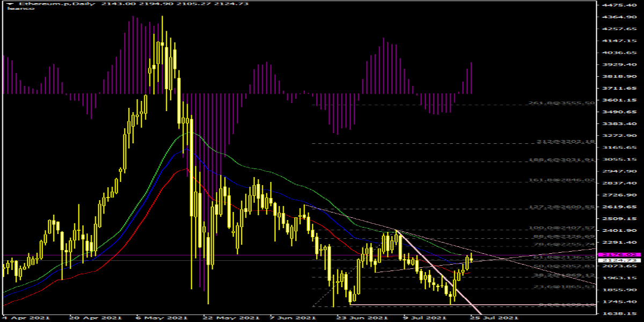This screenshot has height=322, width=644.
Task: Click the magenta price tag on the scale
Action: (619, 254)
